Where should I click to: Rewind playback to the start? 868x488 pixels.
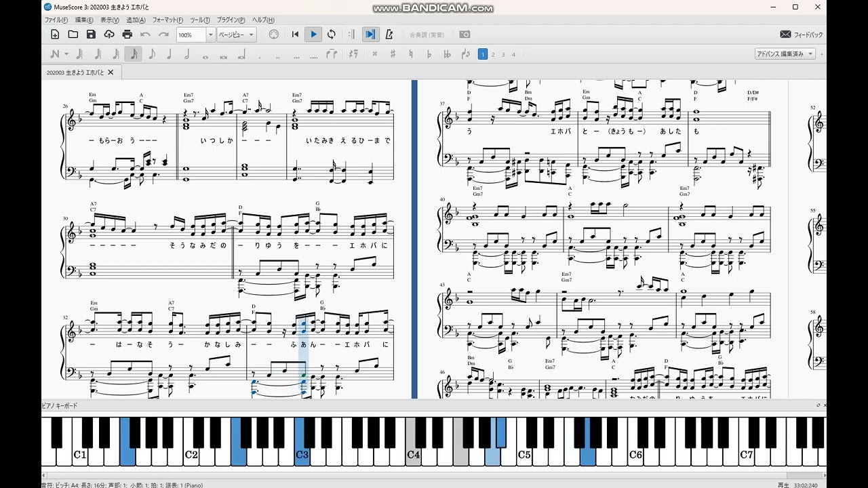tap(295, 35)
